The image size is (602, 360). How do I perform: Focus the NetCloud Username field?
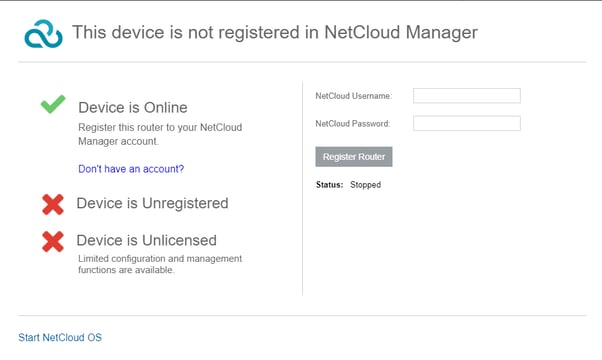click(x=467, y=96)
